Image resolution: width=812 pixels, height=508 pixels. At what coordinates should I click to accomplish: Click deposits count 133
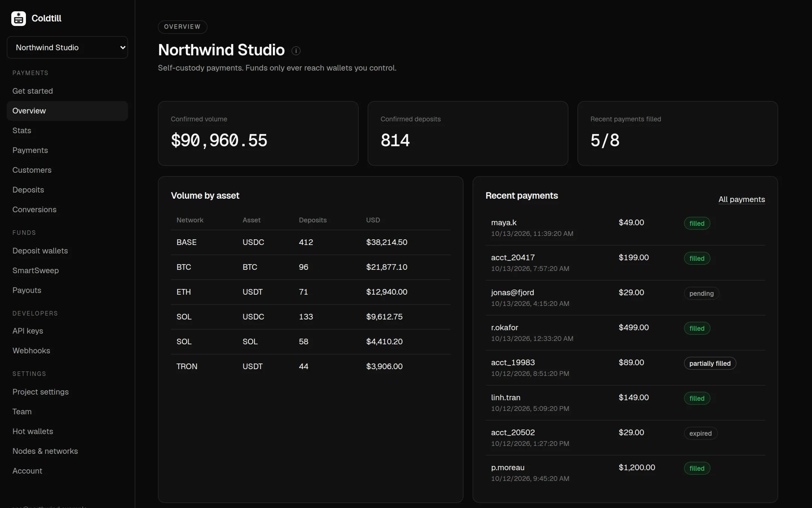pos(306,317)
